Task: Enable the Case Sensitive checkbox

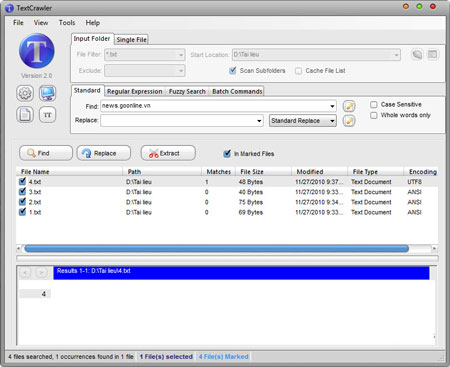Action: (374, 105)
